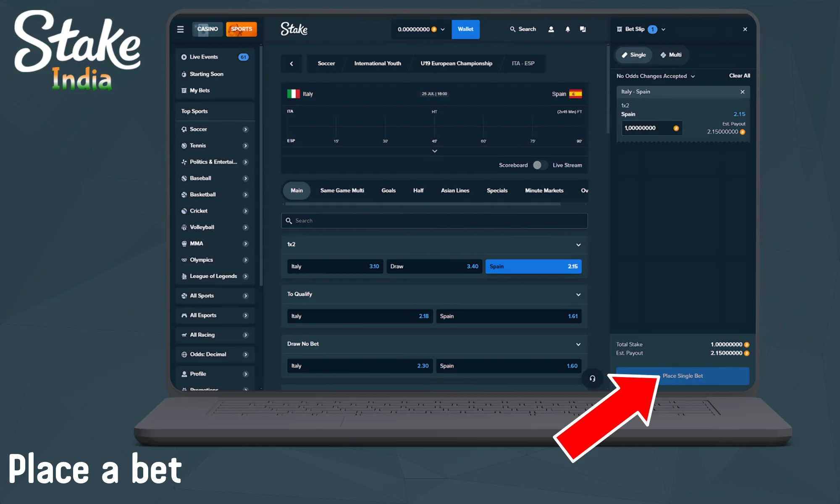The height and width of the screenshot is (504, 840).
Task: Open the Asian Lines tab
Action: (x=455, y=191)
